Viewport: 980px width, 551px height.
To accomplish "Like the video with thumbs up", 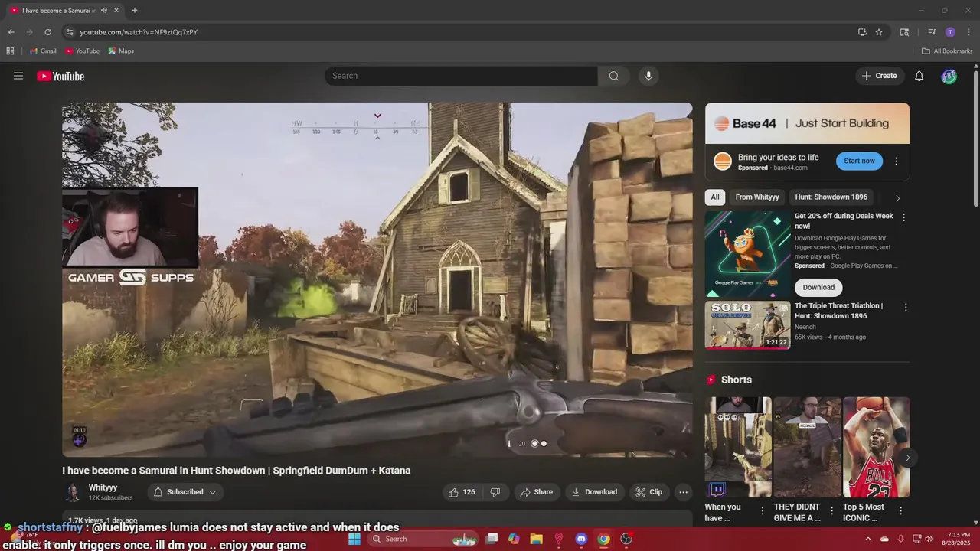I will (462, 492).
